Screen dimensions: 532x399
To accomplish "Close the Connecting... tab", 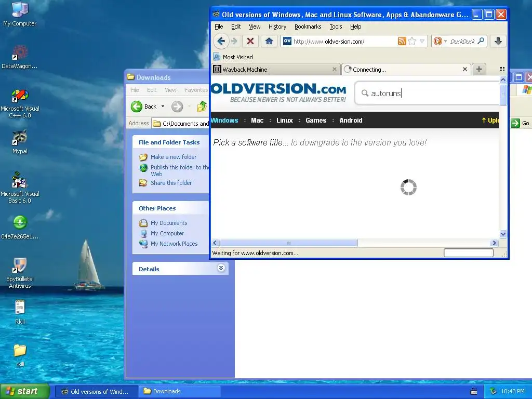I will pos(465,69).
